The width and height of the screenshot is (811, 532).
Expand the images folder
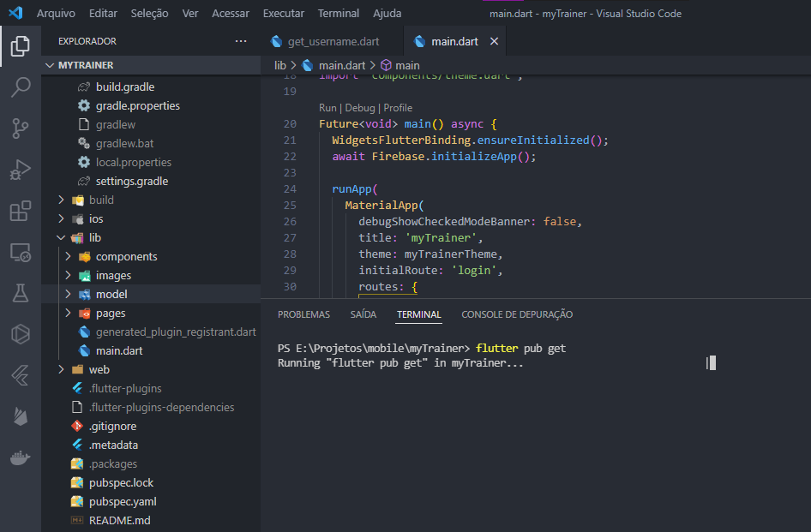pos(68,275)
